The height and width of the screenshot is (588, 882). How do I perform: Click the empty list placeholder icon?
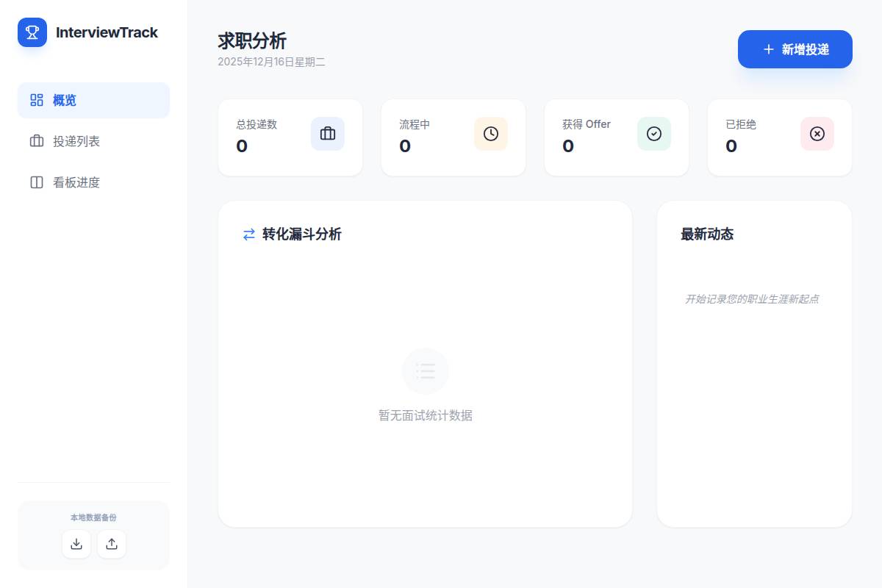click(425, 371)
